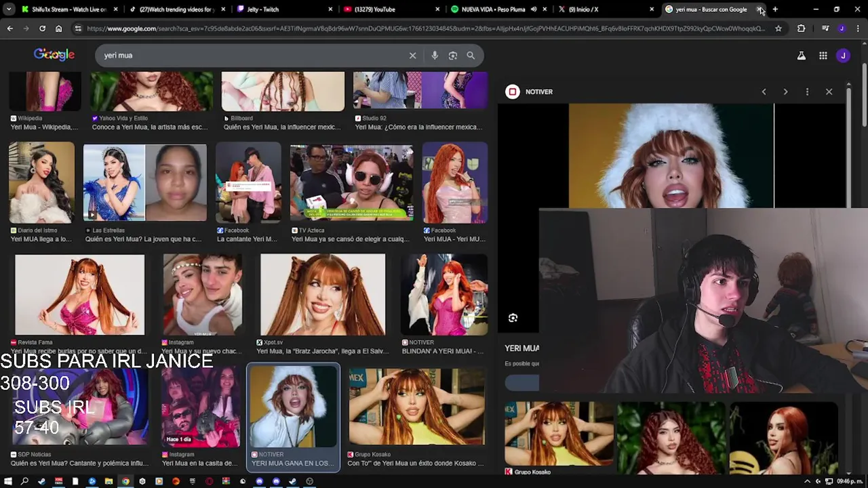Open the Windows Start menu
Screen dimensions: 868x488
point(8,481)
